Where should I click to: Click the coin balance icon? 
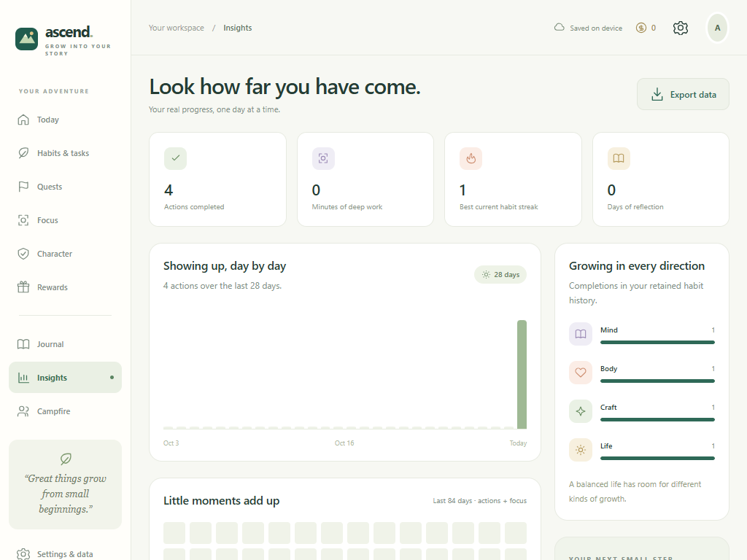click(641, 28)
